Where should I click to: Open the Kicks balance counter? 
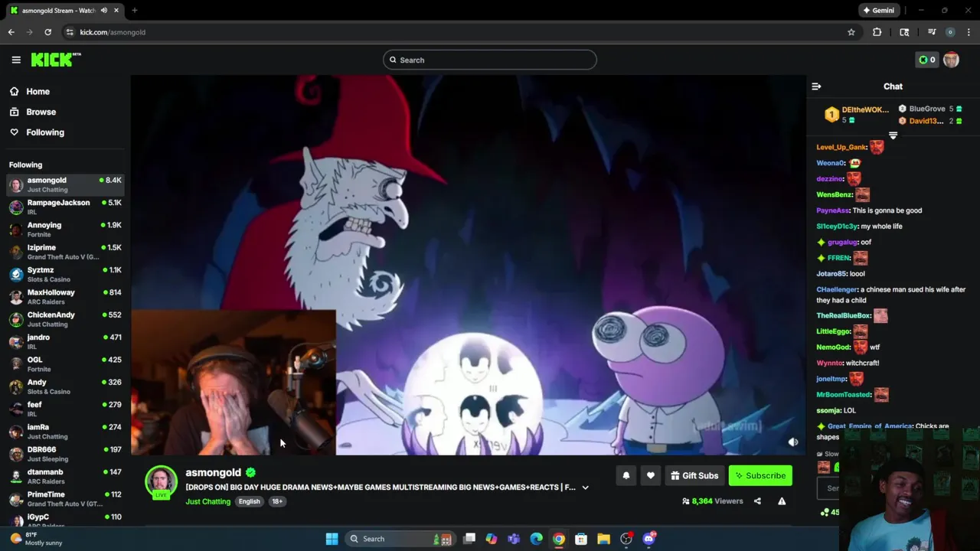926,60
